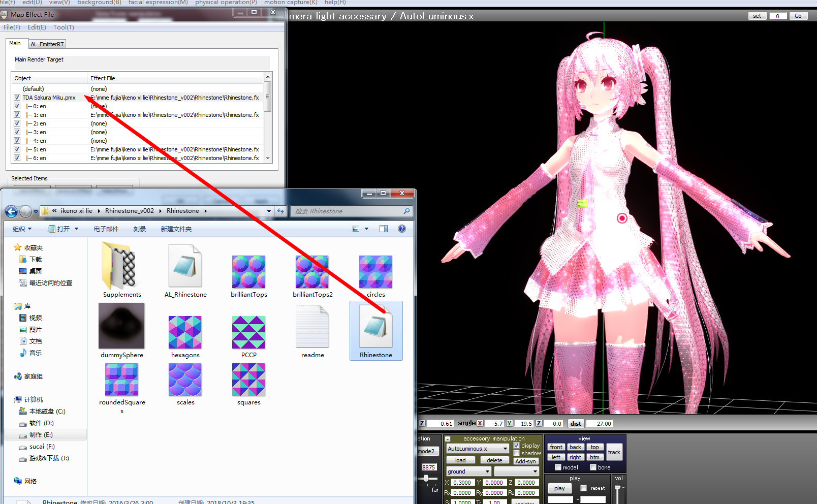Toggle checkbox for subset 3: en
This screenshot has height=504, width=817.
[17, 132]
